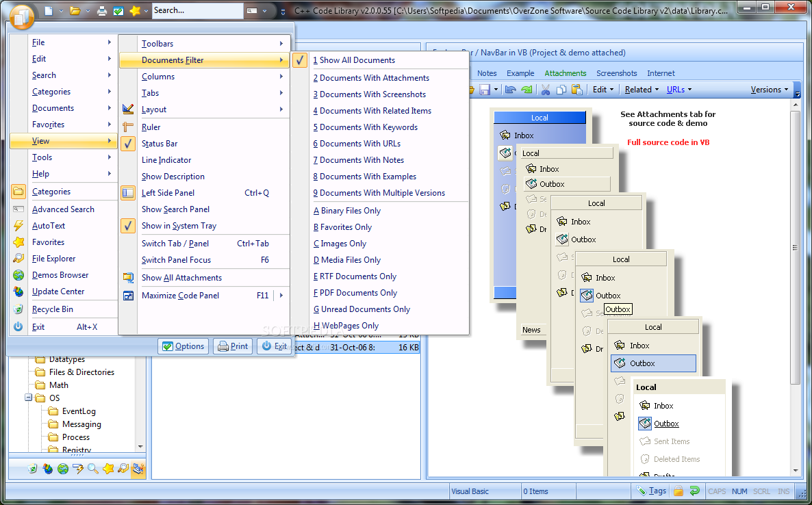Open the File menu item
Image resolution: width=812 pixels, height=505 pixels.
click(x=64, y=42)
